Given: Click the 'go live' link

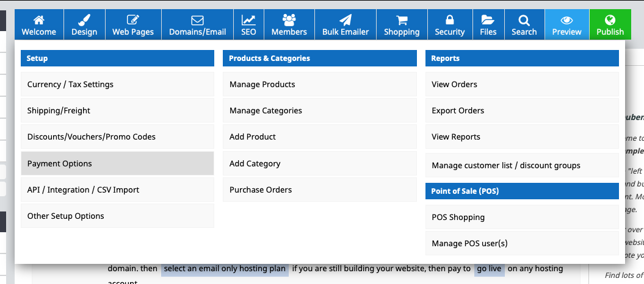Looking at the screenshot, I should [489, 269].
